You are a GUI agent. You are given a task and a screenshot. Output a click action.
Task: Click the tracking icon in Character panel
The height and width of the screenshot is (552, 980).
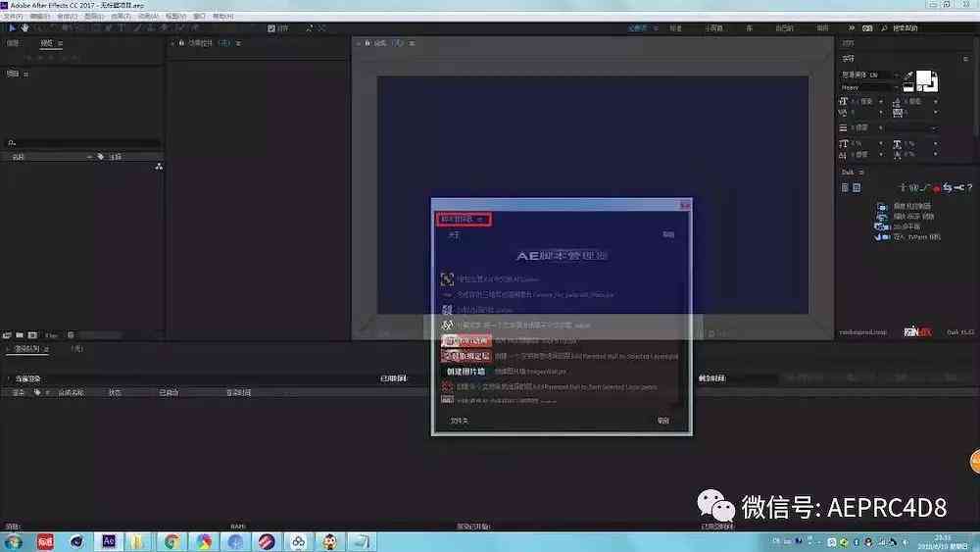tap(898, 113)
